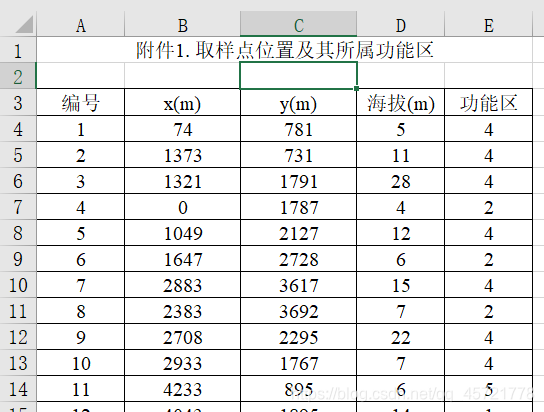The image size is (544, 412).
Task: Click cell with y value 2728
Action: [x=298, y=258]
